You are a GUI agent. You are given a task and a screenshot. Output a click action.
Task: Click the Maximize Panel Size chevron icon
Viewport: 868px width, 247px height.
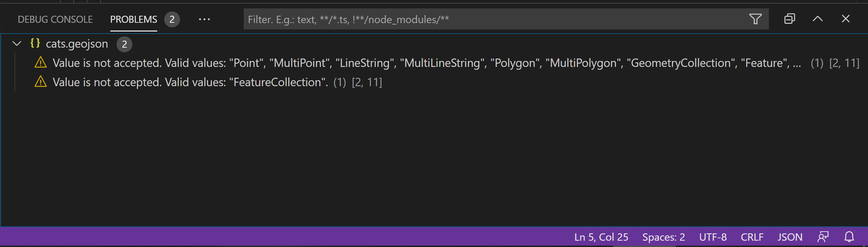[x=817, y=19]
